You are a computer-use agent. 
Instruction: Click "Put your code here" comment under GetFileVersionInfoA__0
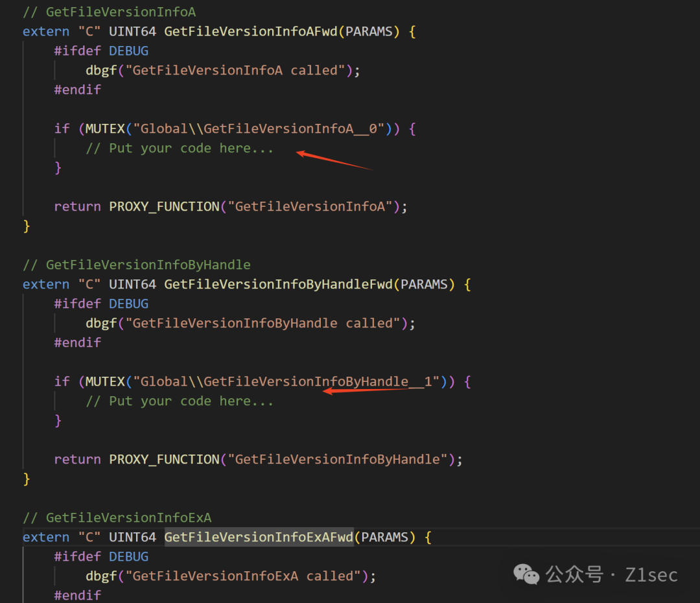pyautogui.click(x=180, y=148)
